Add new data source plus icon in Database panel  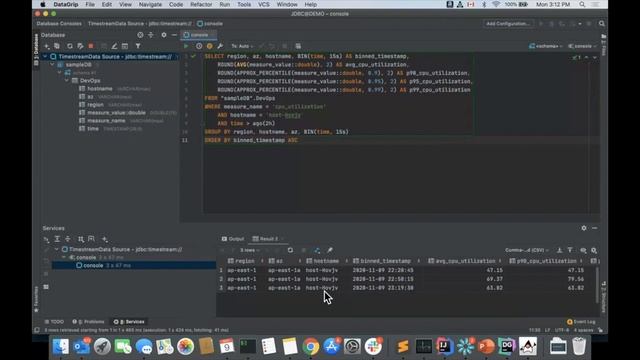47,46
